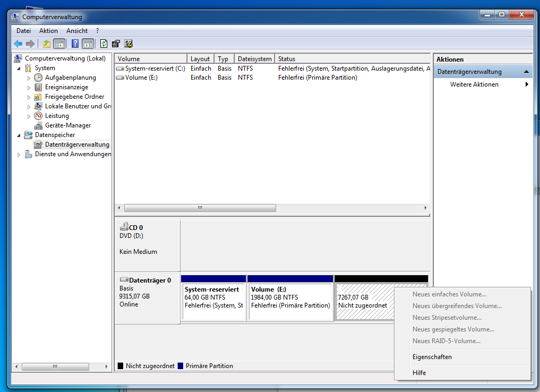Expand the Freigegebene Ordner node
The image size is (540, 392).
29,98
